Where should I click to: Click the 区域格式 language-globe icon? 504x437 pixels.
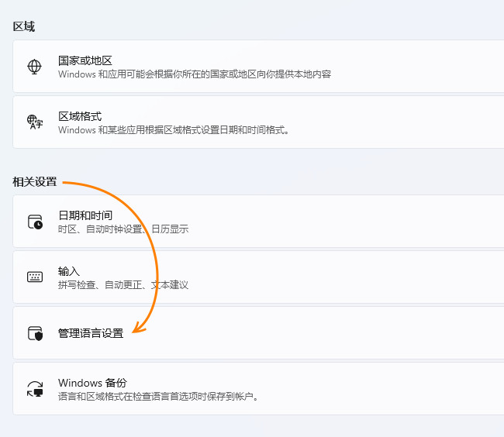tap(35, 122)
